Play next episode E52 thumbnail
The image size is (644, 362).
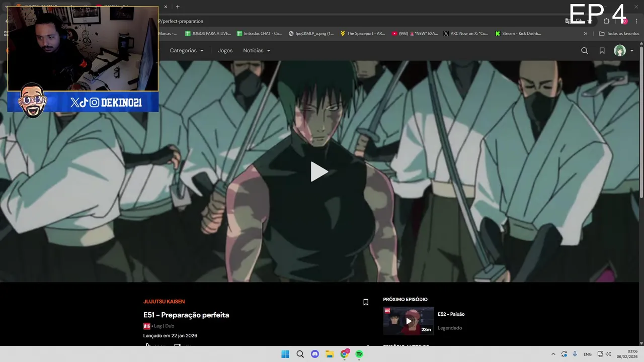pos(409,321)
